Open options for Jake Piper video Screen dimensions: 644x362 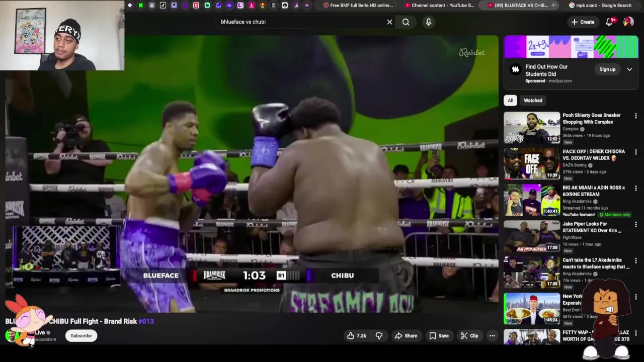pyautogui.click(x=635, y=225)
